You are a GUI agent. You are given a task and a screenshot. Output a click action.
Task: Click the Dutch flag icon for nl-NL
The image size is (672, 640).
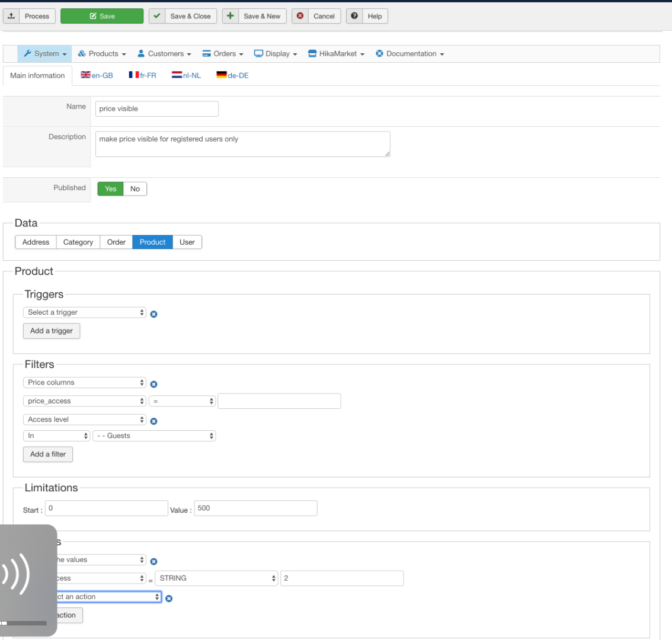pyautogui.click(x=177, y=75)
